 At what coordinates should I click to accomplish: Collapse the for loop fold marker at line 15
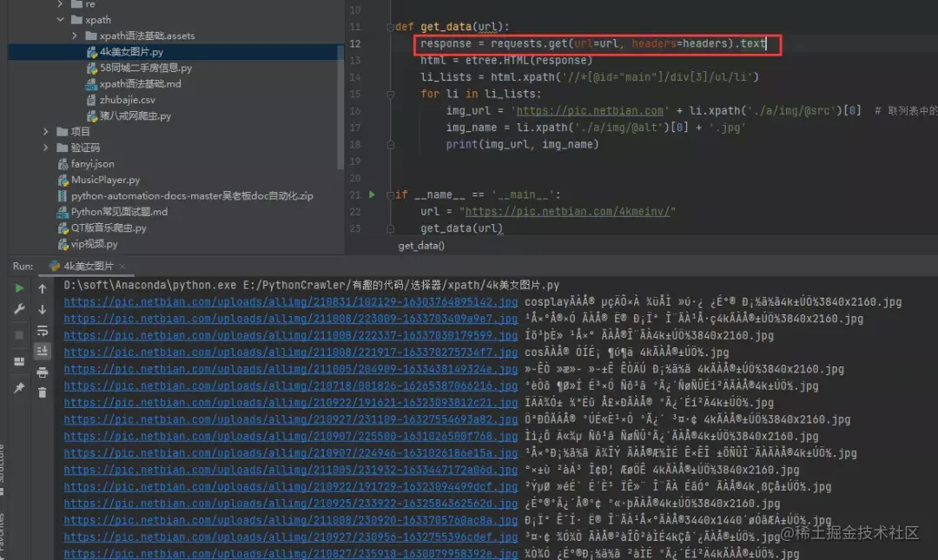point(390,94)
